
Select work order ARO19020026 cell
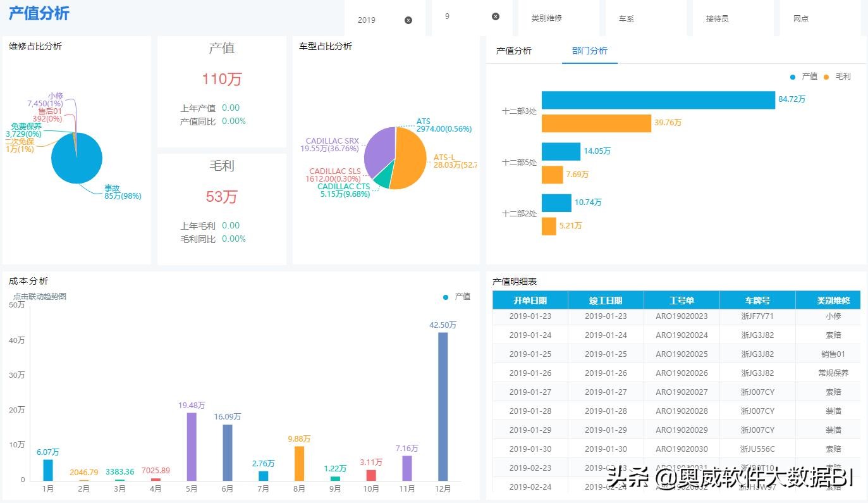click(x=682, y=373)
